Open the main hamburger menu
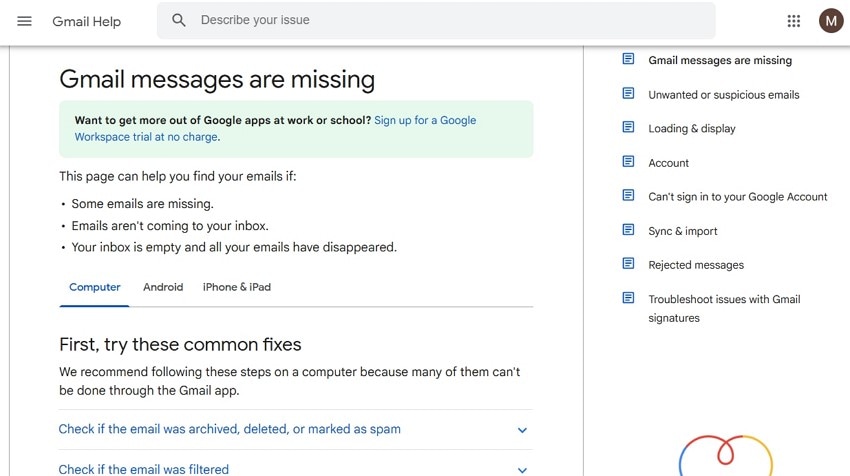 tap(25, 21)
